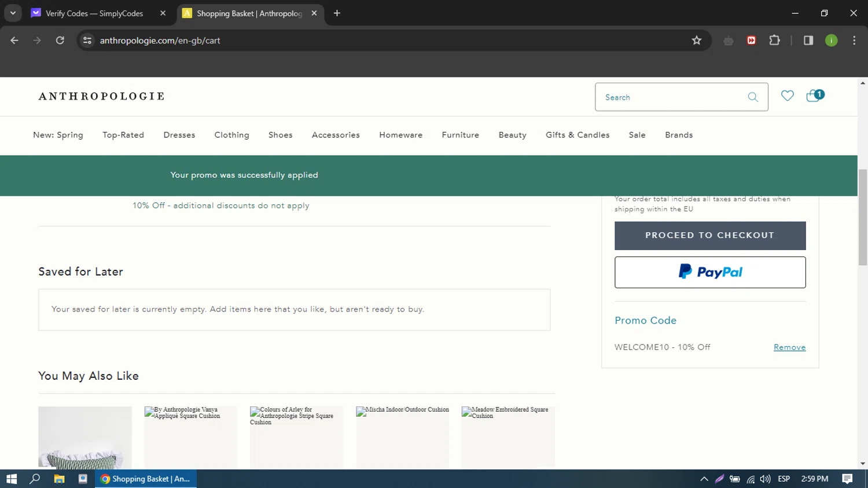Image resolution: width=868 pixels, height=488 pixels.
Task: Show hidden system tray icons
Action: coord(704,479)
